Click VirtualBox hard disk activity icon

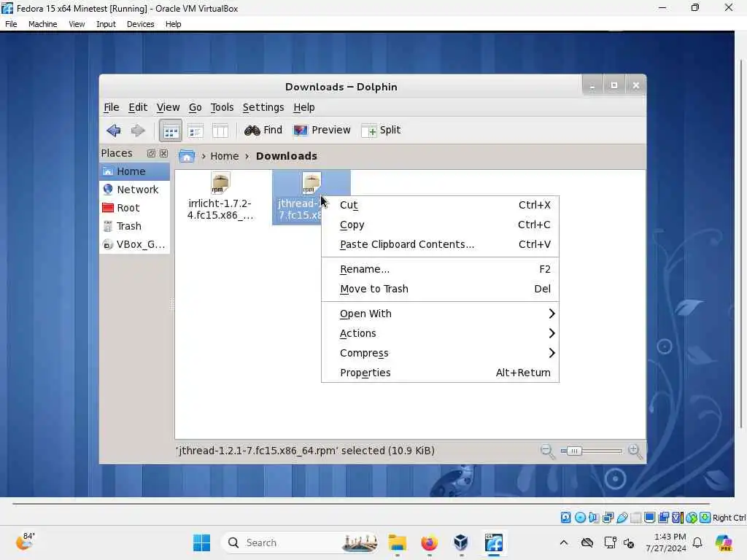click(x=565, y=518)
